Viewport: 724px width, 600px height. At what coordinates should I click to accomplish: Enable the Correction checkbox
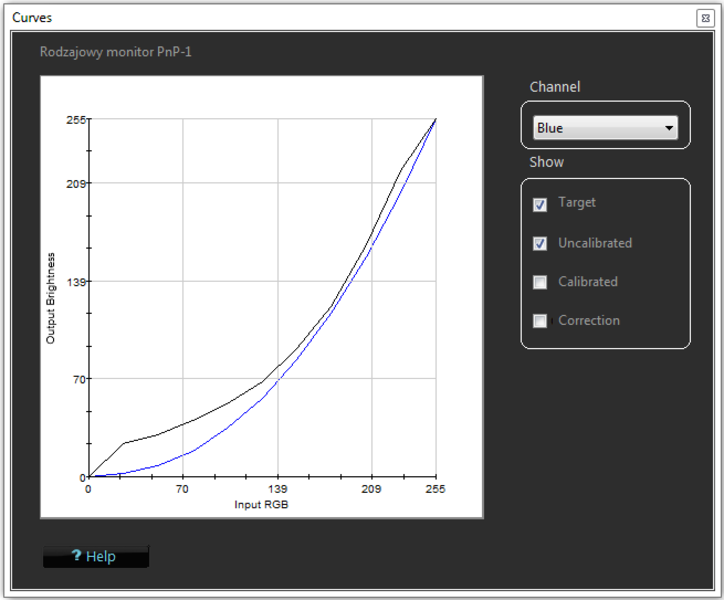point(541,321)
